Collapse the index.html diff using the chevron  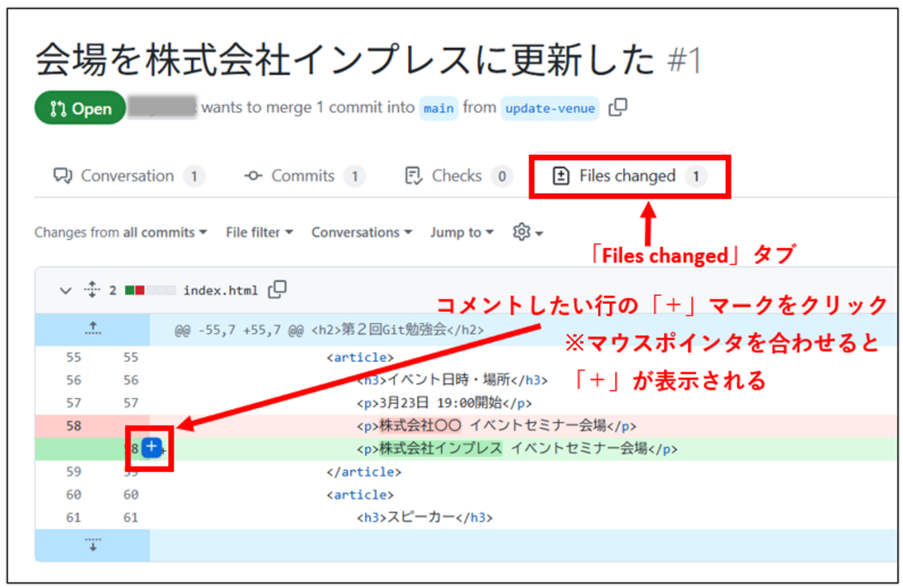click(65, 291)
